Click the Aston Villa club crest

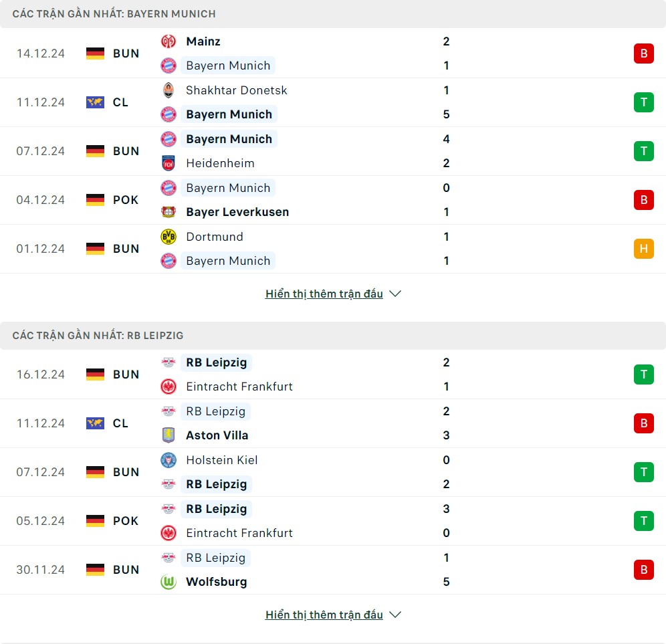pos(169,435)
